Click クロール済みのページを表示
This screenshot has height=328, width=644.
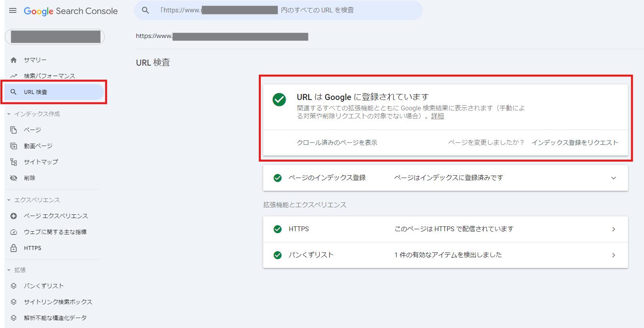point(337,143)
